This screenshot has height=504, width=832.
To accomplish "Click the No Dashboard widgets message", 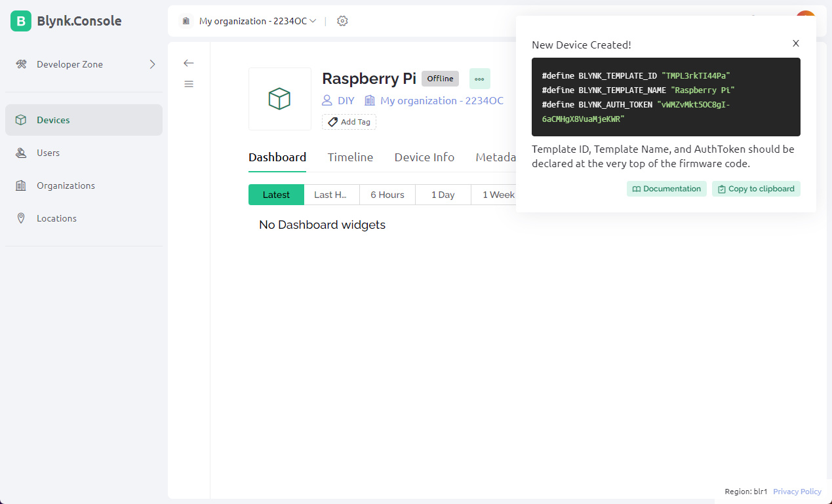I will (x=322, y=225).
